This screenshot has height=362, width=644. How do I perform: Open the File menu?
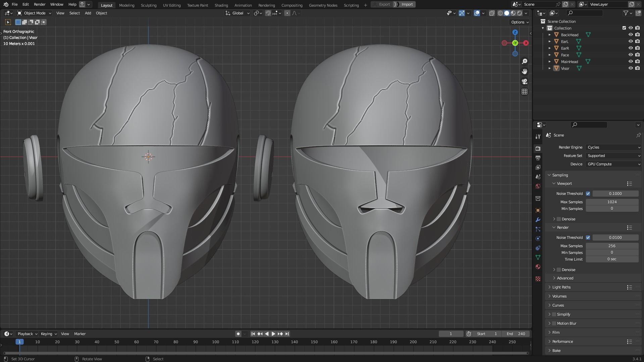(x=14, y=4)
